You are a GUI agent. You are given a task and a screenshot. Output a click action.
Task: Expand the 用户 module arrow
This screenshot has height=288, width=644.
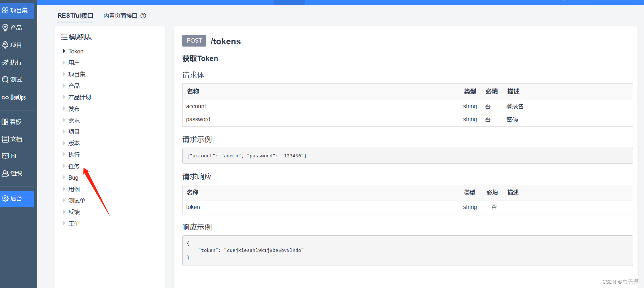(x=64, y=62)
